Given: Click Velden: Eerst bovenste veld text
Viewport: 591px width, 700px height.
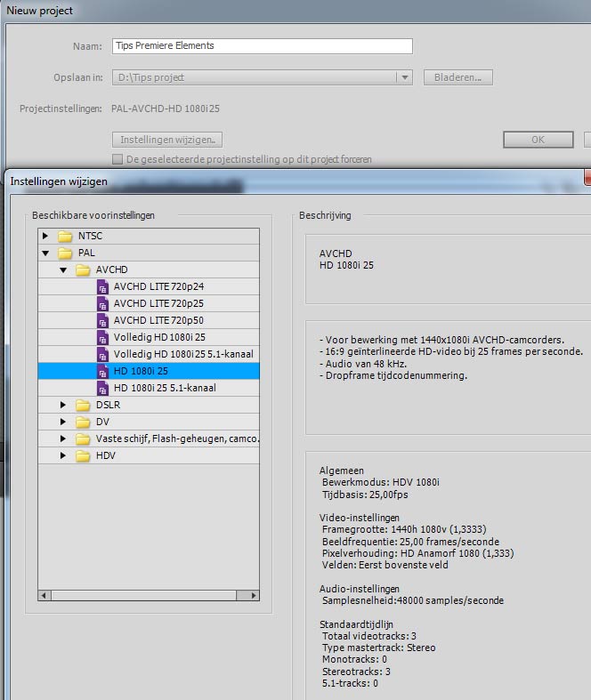Looking at the screenshot, I should coord(385,565).
